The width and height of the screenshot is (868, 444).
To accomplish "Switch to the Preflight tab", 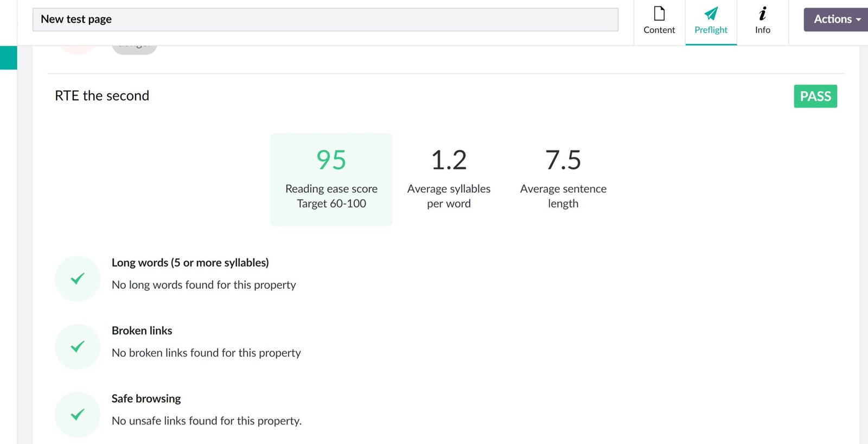I will [711, 22].
